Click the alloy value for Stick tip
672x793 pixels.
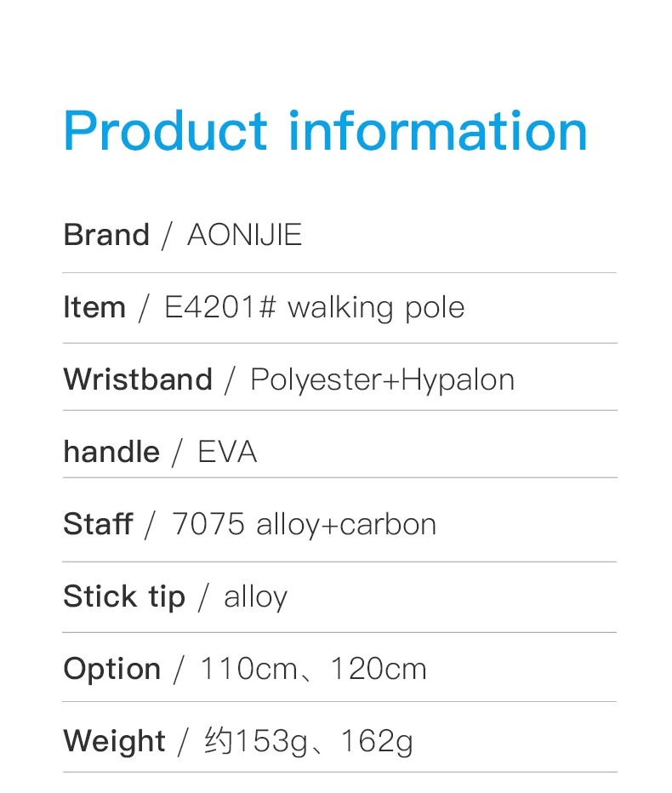[x=255, y=596]
